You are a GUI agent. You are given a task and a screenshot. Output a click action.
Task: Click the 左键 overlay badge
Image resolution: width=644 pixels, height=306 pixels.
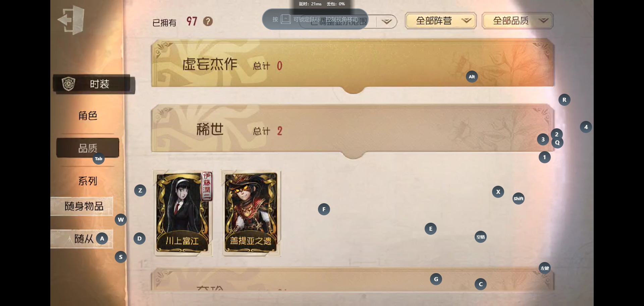pos(544,268)
